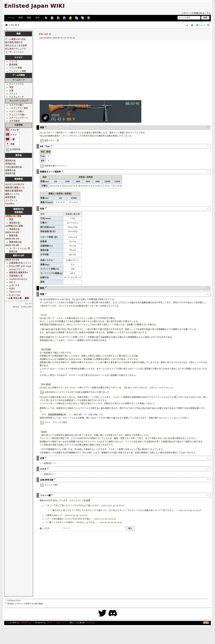Open the 添付 menu item
This screenshot has height=644, width=215.
[x=37, y=18]
